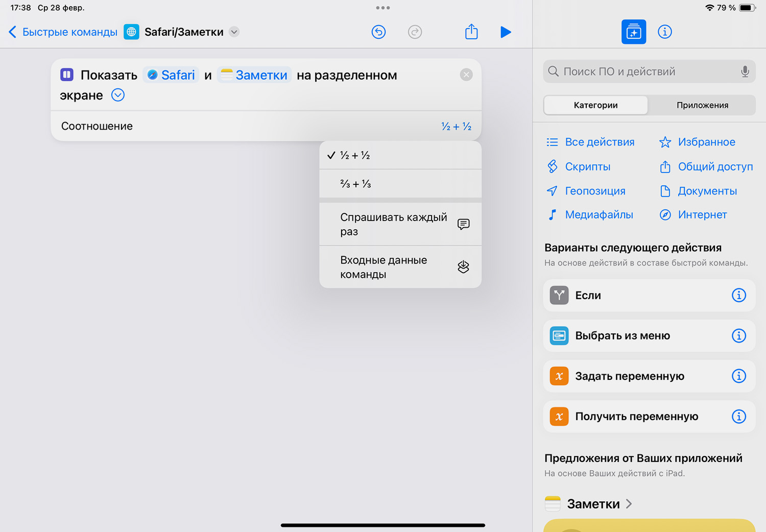Switch to the Приложения tab
Screen dimensions: 766x532
[703, 105]
